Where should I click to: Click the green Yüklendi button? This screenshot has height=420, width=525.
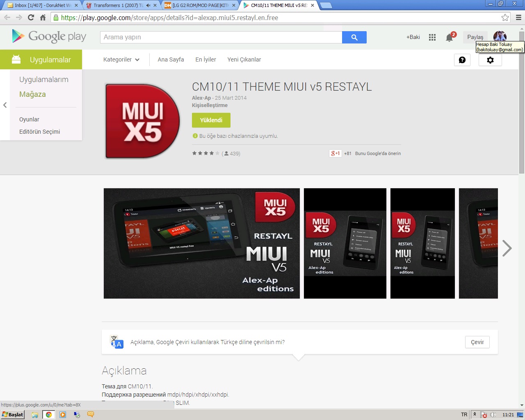click(211, 120)
